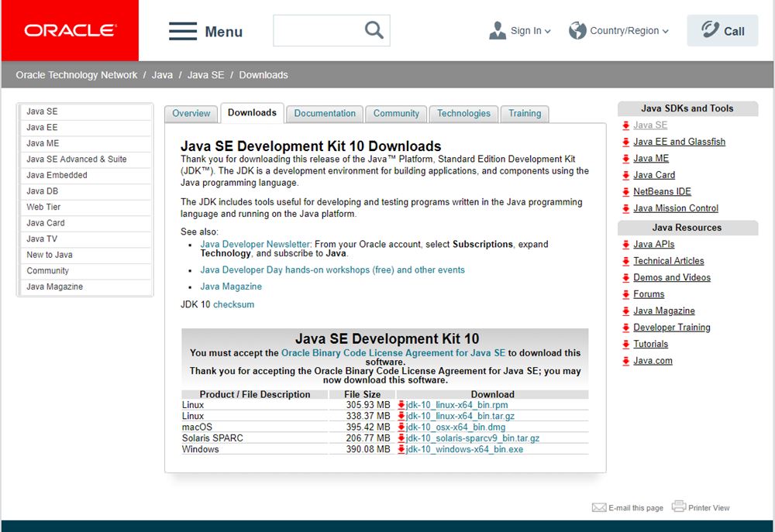Open the Java ME link under Java SDKs and Tools
This screenshot has height=532, width=775.
pyautogui.click(x=651, y=159)
